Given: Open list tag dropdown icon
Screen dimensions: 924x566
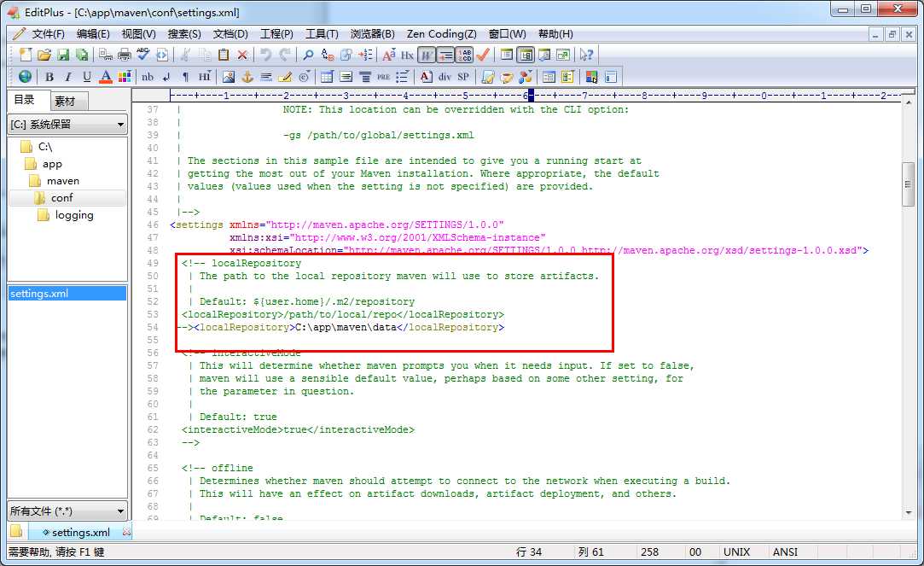Looking at the screenshot, I should (x=403, y=77).
